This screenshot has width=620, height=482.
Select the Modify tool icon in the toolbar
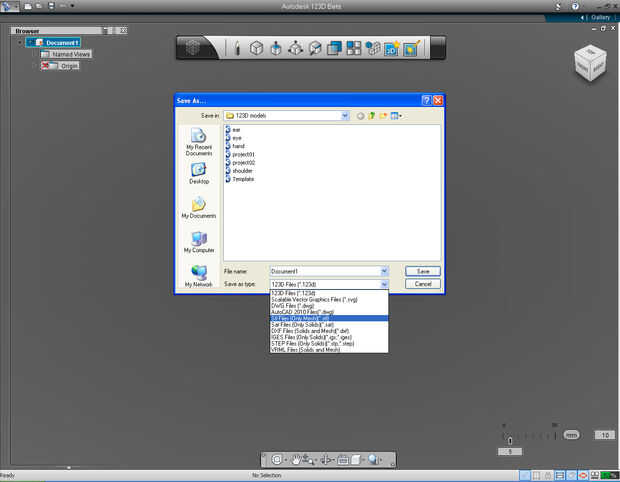coord(295,48)
